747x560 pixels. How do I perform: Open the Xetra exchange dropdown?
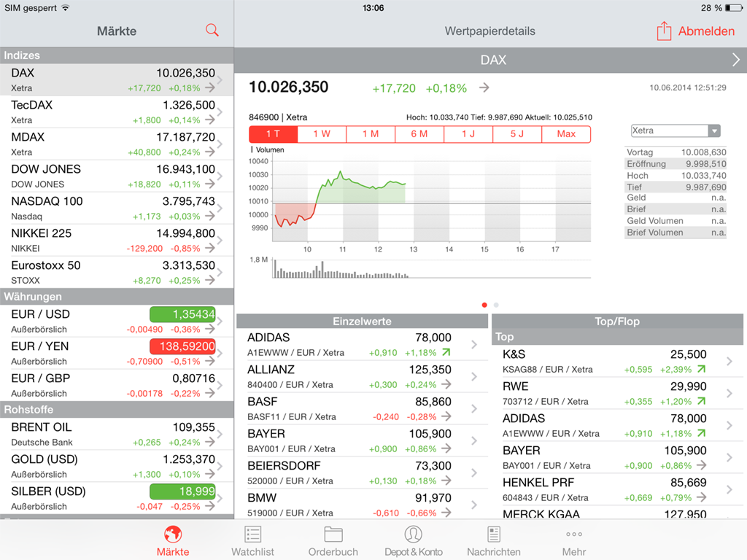[x=675, y=131]
